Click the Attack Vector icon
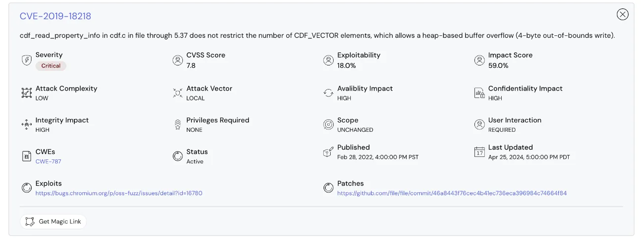644x240 pixels. pyautogui.click(x=177, y=93)
